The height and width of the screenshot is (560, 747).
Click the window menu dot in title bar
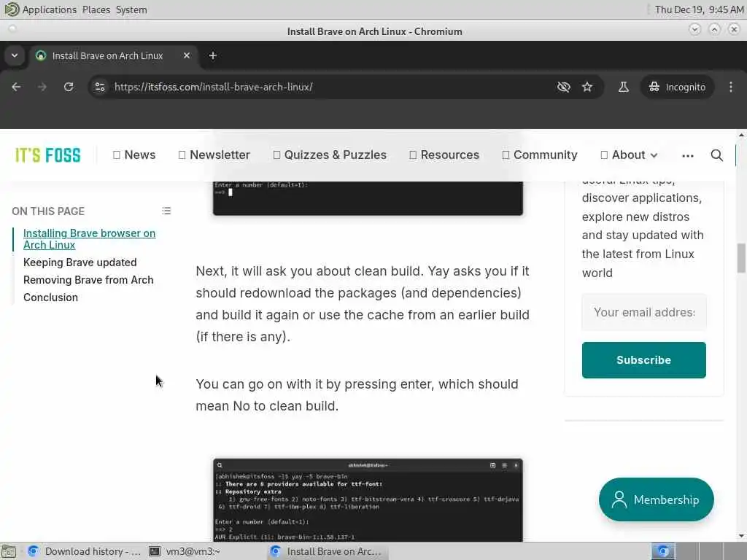(12, 29)
